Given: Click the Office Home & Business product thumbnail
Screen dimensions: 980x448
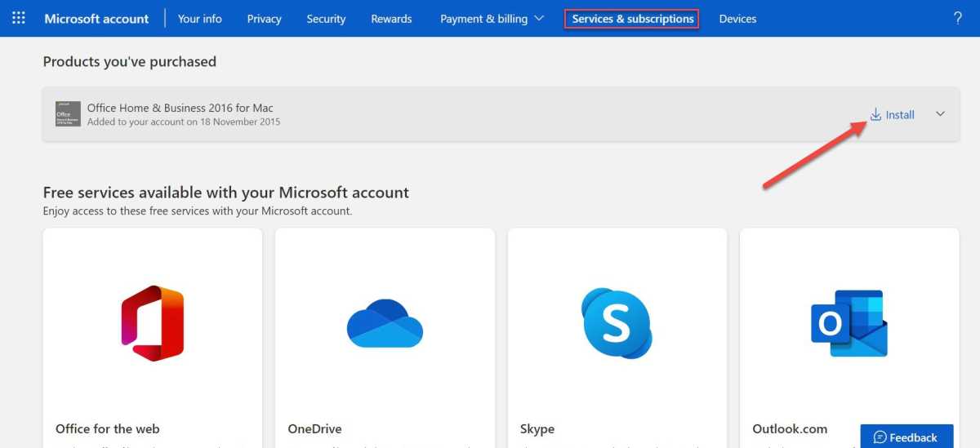Looking at the screenshot, I should [68, 114].
